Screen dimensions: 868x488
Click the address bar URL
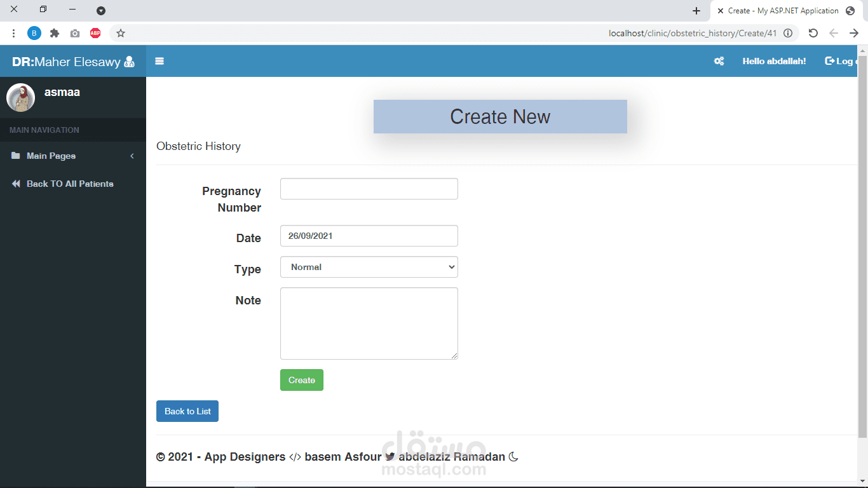(x=693, y=33)
